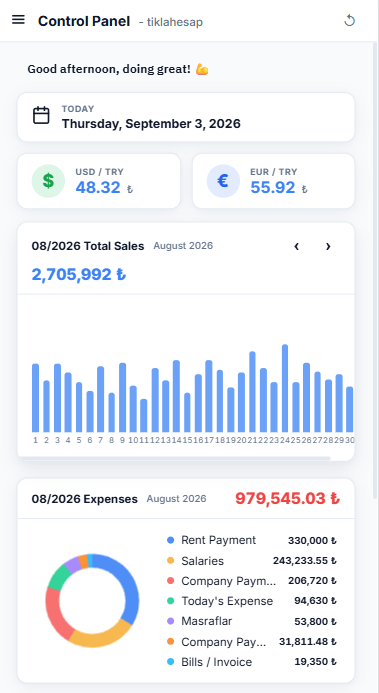Click the 31,811.48 ₺ amount
This screenshot has height=693, width=379.
click(308, 642)
